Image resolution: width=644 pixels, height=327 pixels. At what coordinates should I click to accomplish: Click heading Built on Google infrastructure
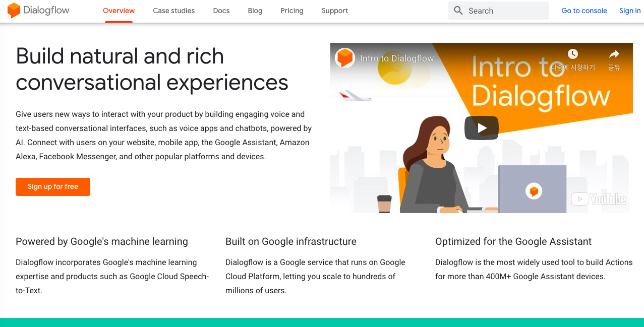click(x=291, y=242)
